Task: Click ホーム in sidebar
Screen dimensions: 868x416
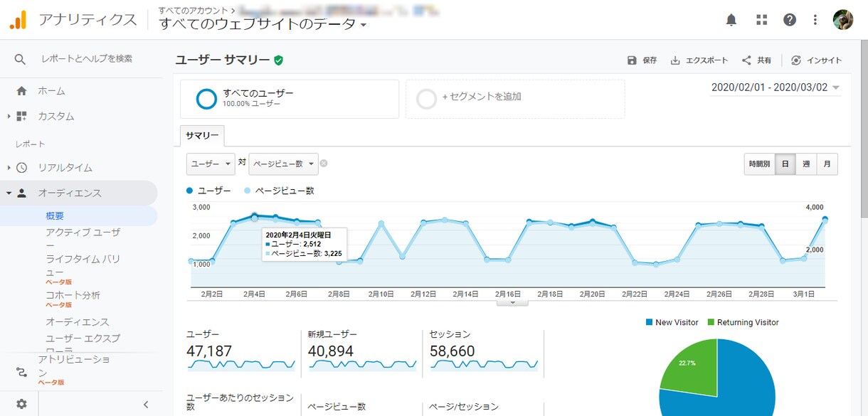Action: coord(51,91)
